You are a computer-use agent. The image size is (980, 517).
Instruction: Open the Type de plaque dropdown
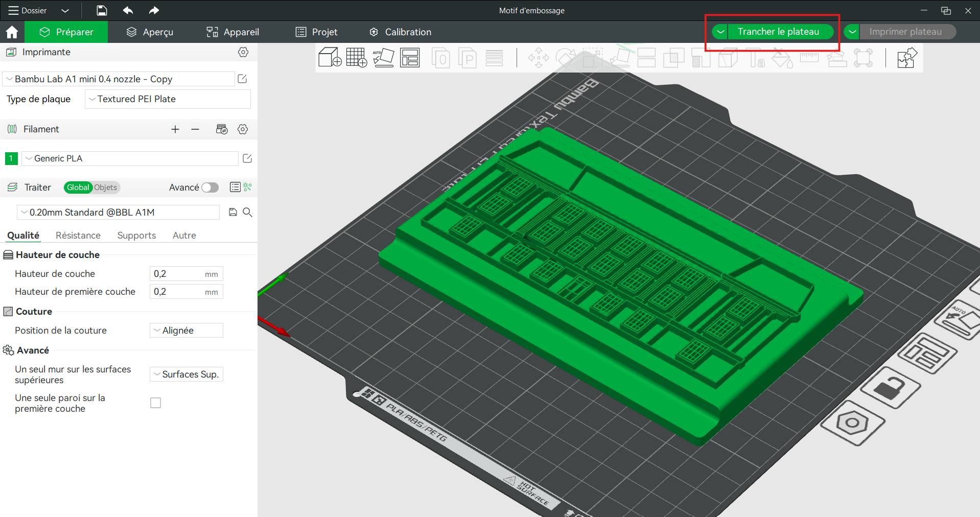tap(168, 99)
